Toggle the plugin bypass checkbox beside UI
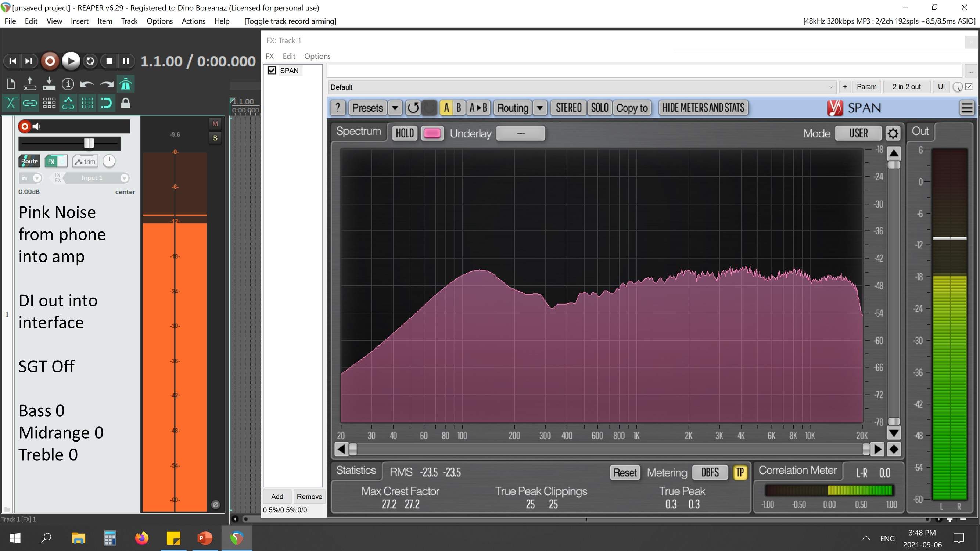Screen dimensions: 980x551 [969, 87]
